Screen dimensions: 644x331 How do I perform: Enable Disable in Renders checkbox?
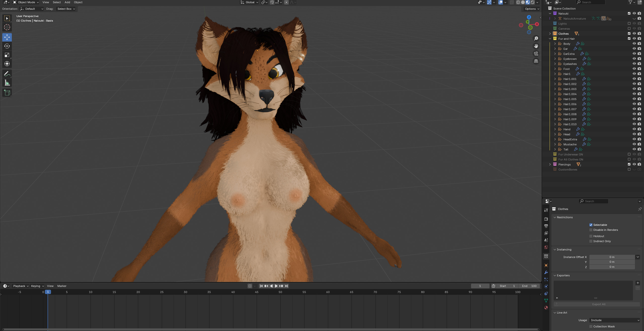tap(591, 230)
